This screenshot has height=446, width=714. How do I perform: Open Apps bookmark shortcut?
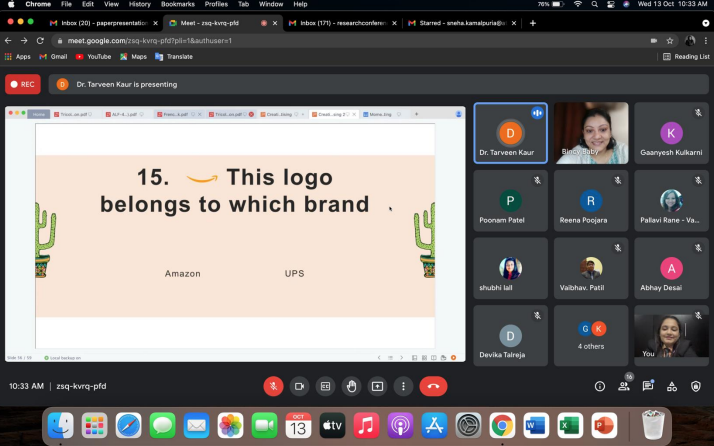(x=17, y=56)
